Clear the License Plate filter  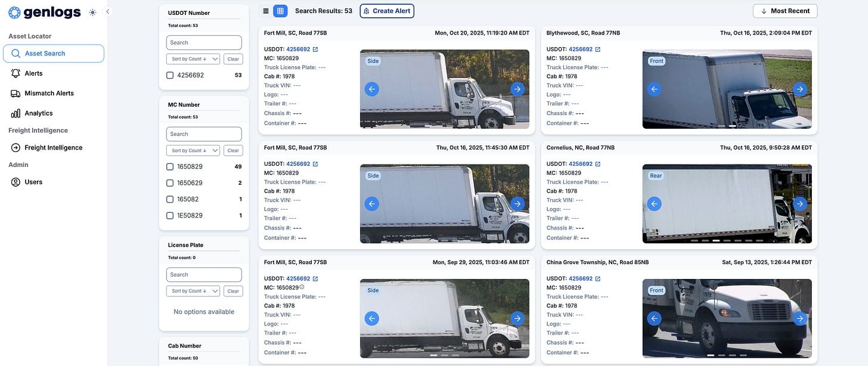(233, 291)
